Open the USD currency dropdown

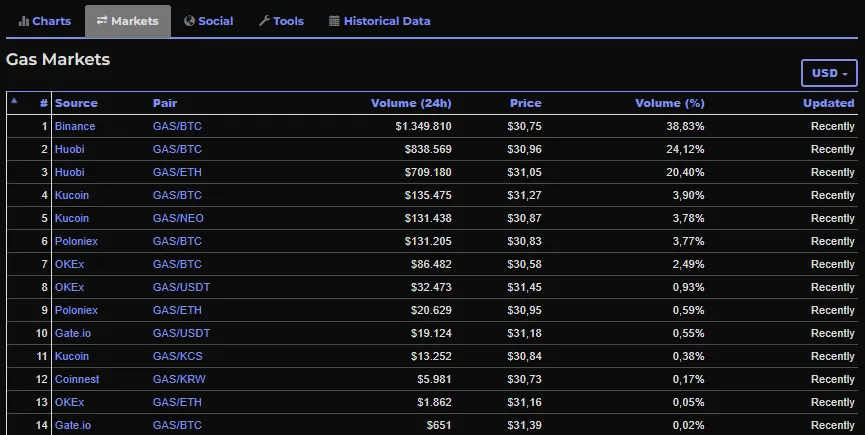click(829, 73)
